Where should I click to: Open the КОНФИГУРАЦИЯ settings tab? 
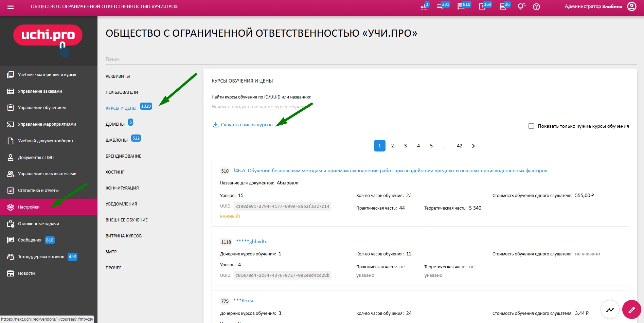122,188
